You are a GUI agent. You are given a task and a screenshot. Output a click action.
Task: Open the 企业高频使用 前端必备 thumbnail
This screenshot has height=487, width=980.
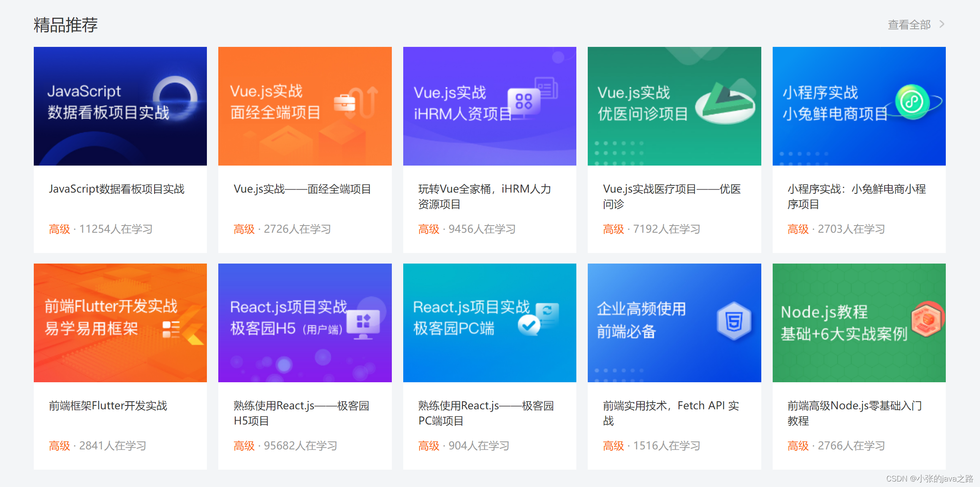pyautogui.click(x=674, y=323)
